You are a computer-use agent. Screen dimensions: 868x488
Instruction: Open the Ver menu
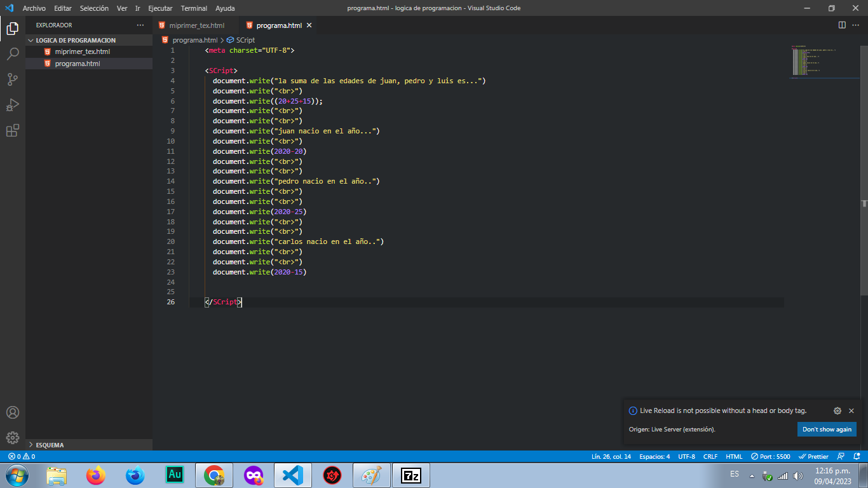(x=122, y=8)
